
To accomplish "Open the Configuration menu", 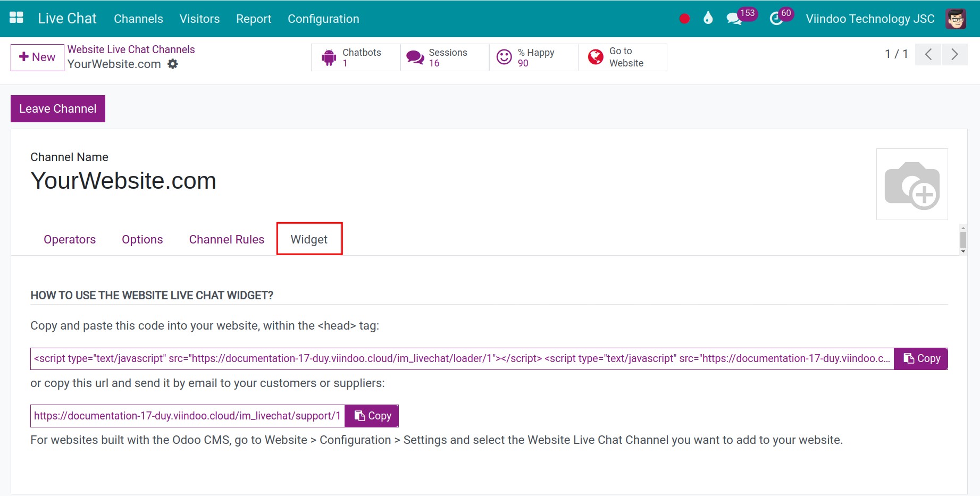I will coord(323,19).
